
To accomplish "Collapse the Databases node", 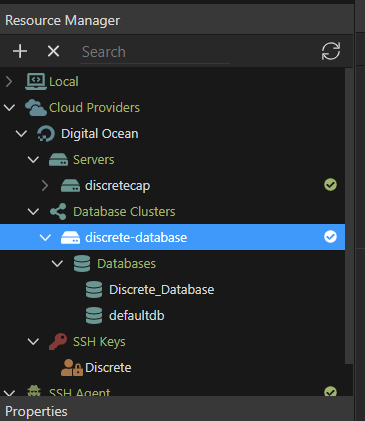I will (x=57, y=264).
